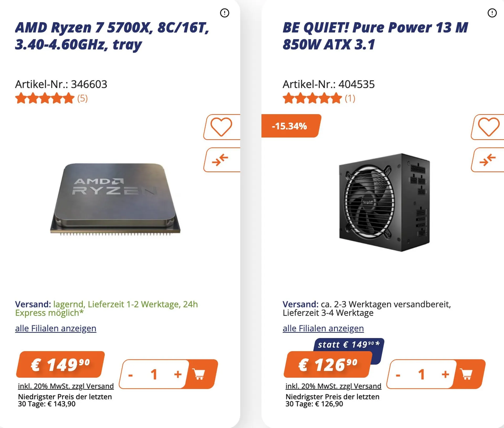Image resolution: width=504 pixels, height=428 pixels.
Task: Click the quantity field of the Ryzen CPU
Action: coord(154,374)
